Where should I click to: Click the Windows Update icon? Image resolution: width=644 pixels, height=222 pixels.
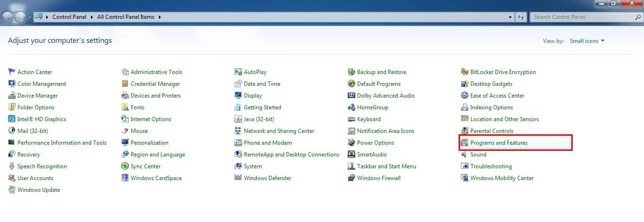click(12, 189)
